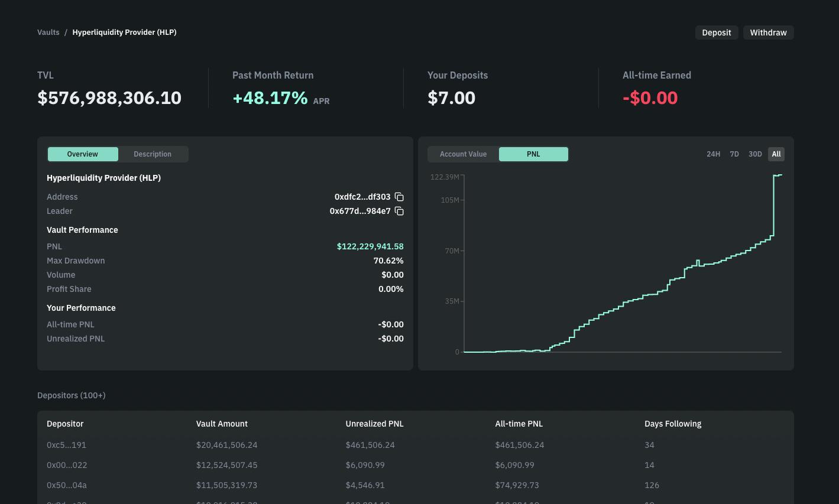Click vault amount $11,505,319.73
The width and height of the screenshot is (839, 504).
(227, 485)
